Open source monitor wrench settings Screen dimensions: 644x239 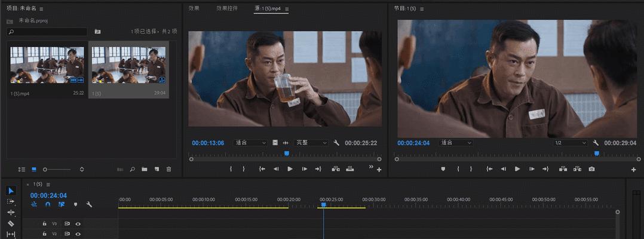[x=336, y=143]
